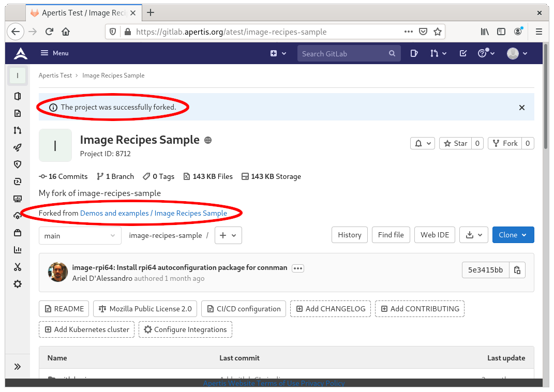
Task: Open the notification bell dropdown
Action: [x=423, y=143]
